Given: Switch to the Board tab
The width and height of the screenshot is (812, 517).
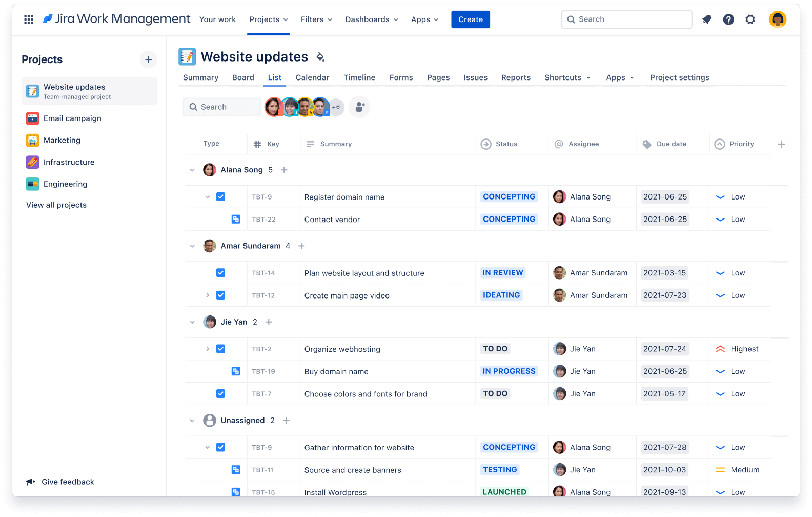Looking at the screenshot, I should pyautogui.click(x=243, y=77).
